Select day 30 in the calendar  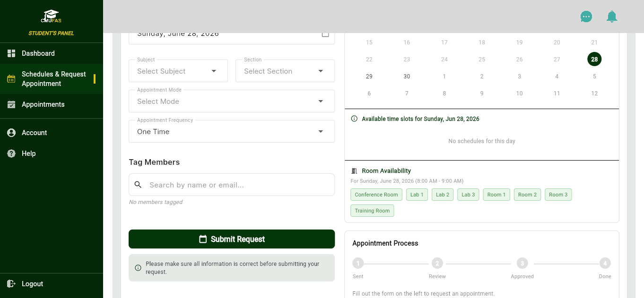pos(407,77)
